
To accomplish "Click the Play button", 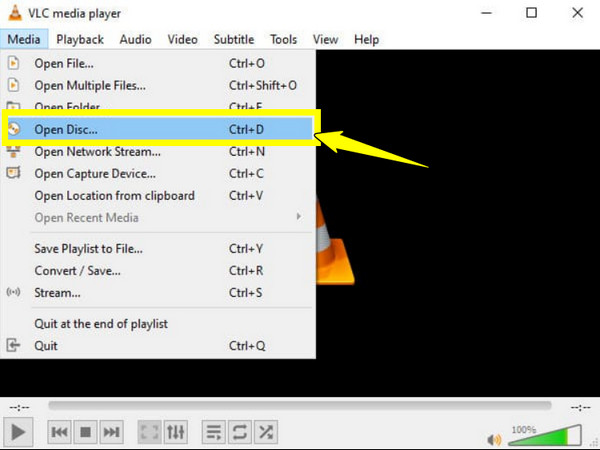I will 18,432.
